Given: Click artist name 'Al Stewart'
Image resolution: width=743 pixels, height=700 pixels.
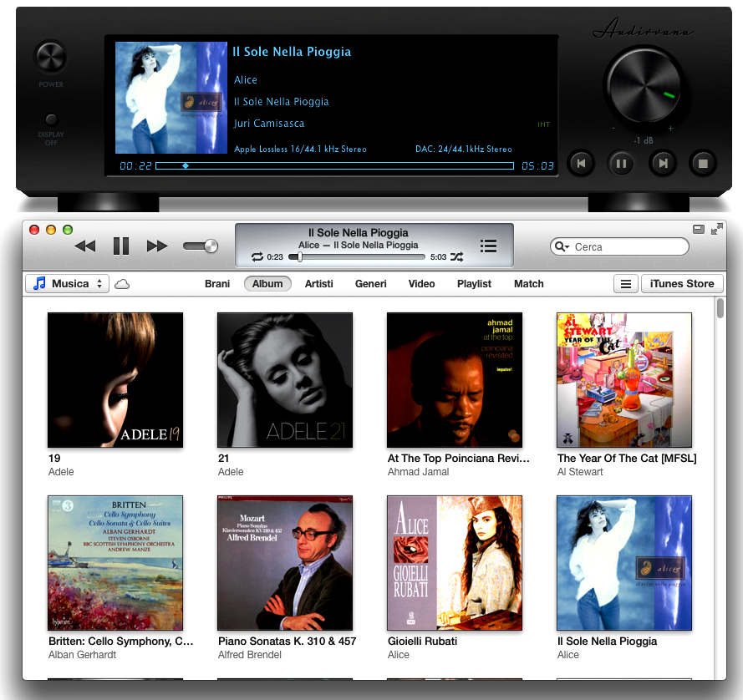Looking at the screenshot, I should [x=580, y=472].
